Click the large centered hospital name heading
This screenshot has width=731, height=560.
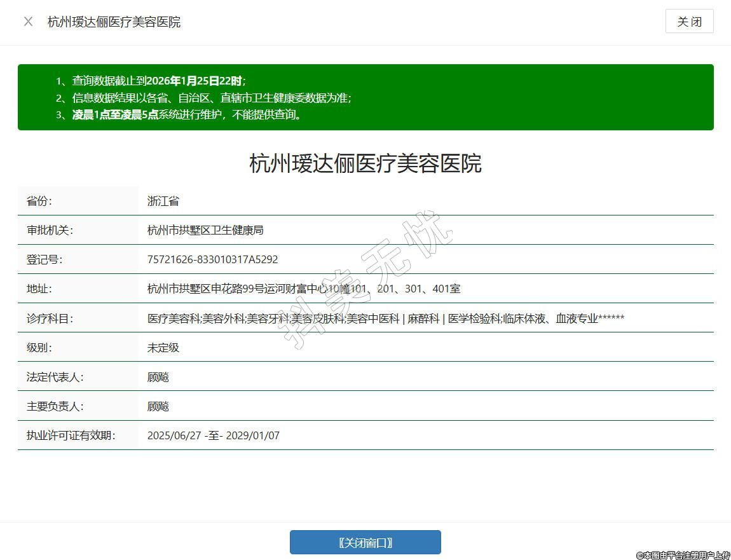point(365,163)
